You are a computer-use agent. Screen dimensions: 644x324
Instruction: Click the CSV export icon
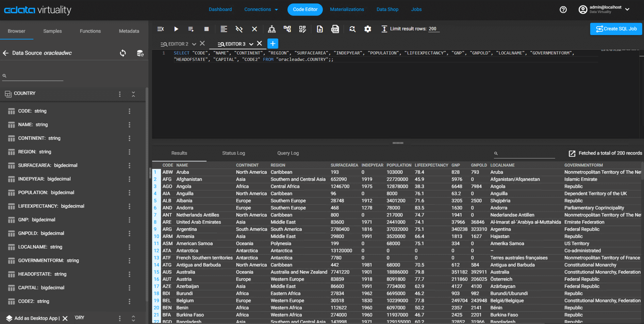point(335,29)
